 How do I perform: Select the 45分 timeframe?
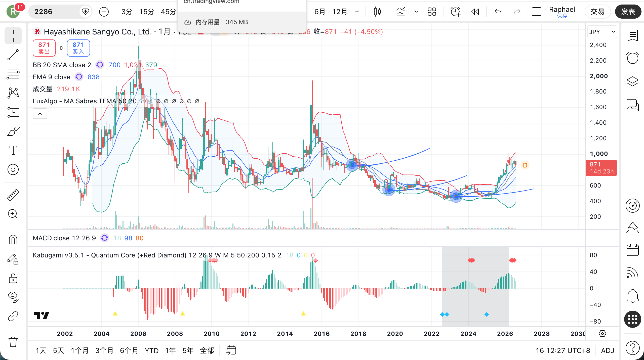[x=168, y=12]
